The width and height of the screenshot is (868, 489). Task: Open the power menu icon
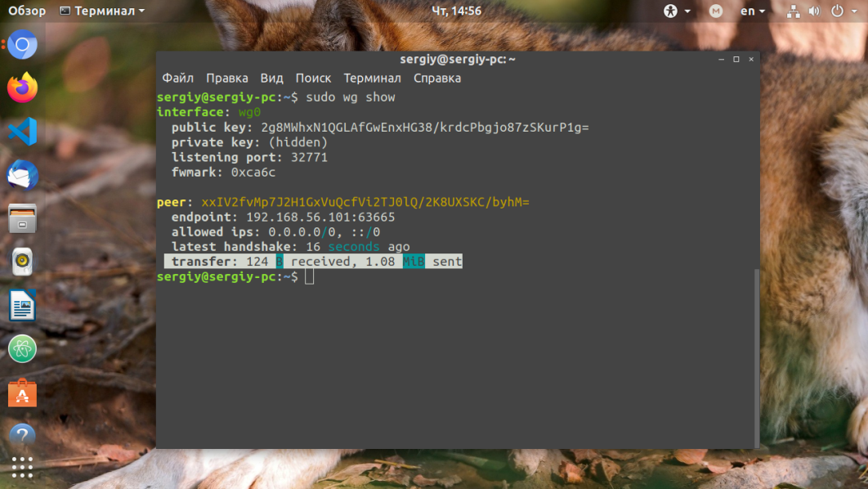tap(837, 11)
